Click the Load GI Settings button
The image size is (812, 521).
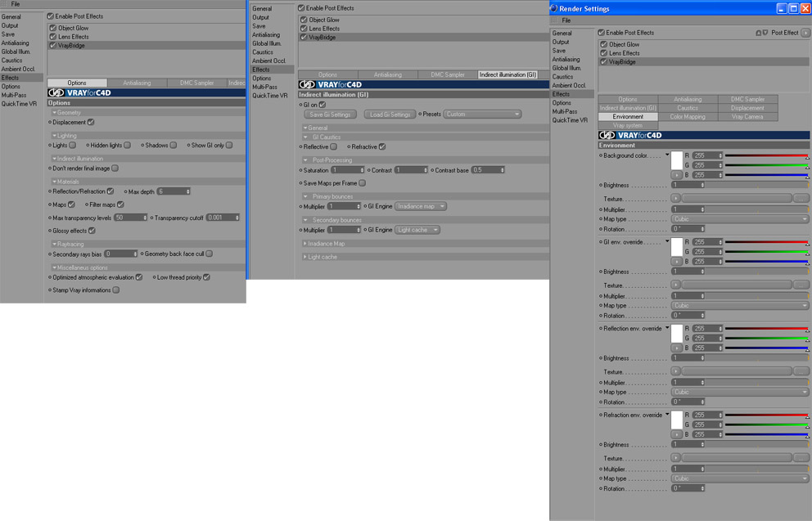390,115
